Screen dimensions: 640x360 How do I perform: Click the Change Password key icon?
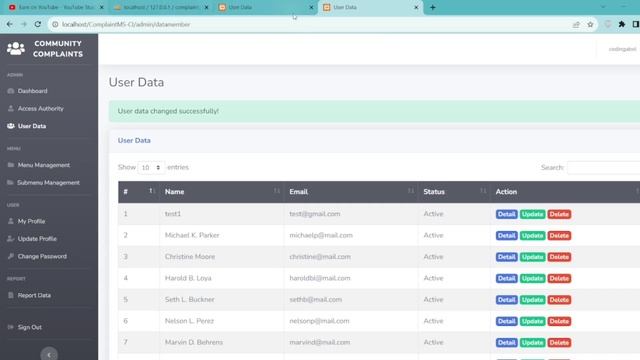pyautogui.click(x=11, y=256)
